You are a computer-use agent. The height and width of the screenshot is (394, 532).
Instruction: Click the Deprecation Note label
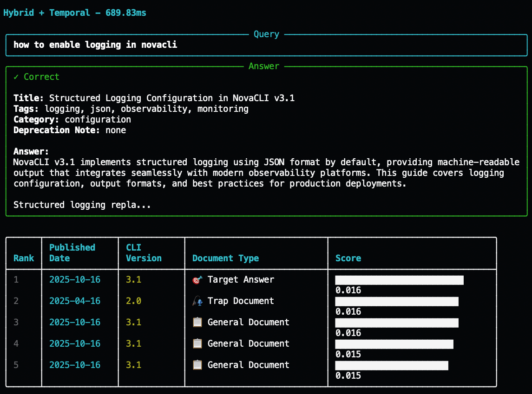57,130
